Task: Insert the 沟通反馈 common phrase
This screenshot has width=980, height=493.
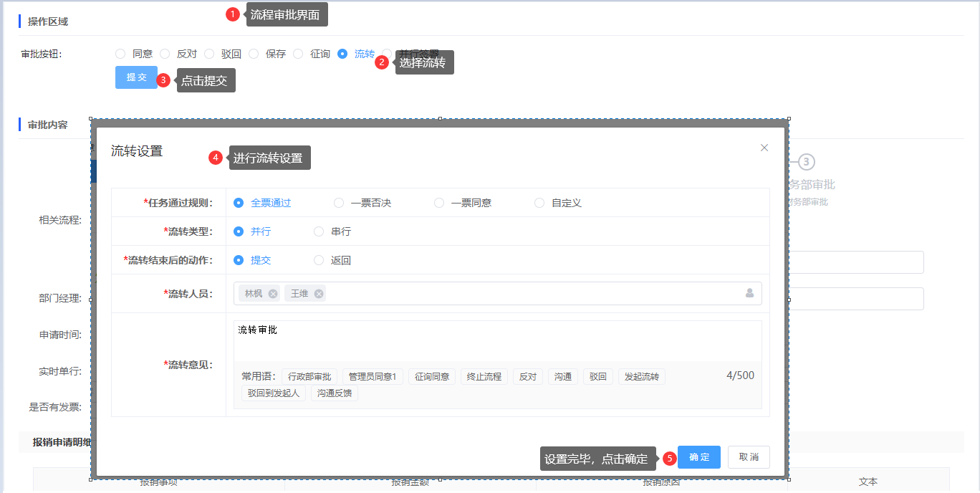Action: (335, 393)
